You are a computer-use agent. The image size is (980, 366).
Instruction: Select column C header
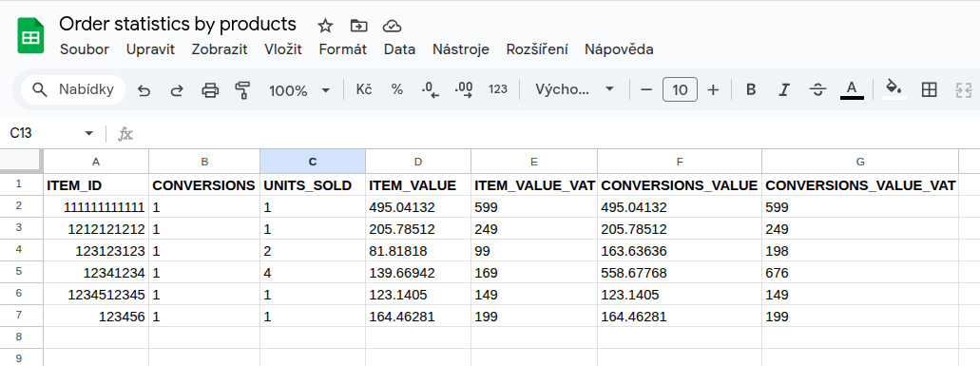tap(313, 162)
